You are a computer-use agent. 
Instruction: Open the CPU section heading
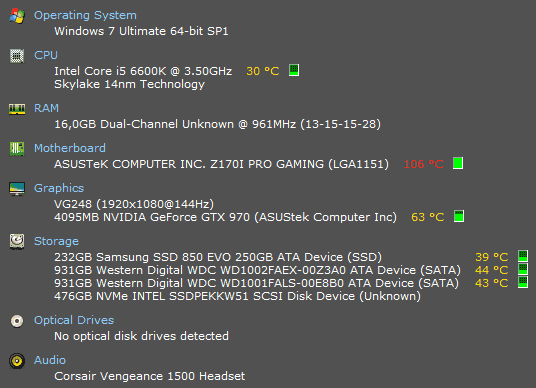pyautogui.click(x=46, y=55)
